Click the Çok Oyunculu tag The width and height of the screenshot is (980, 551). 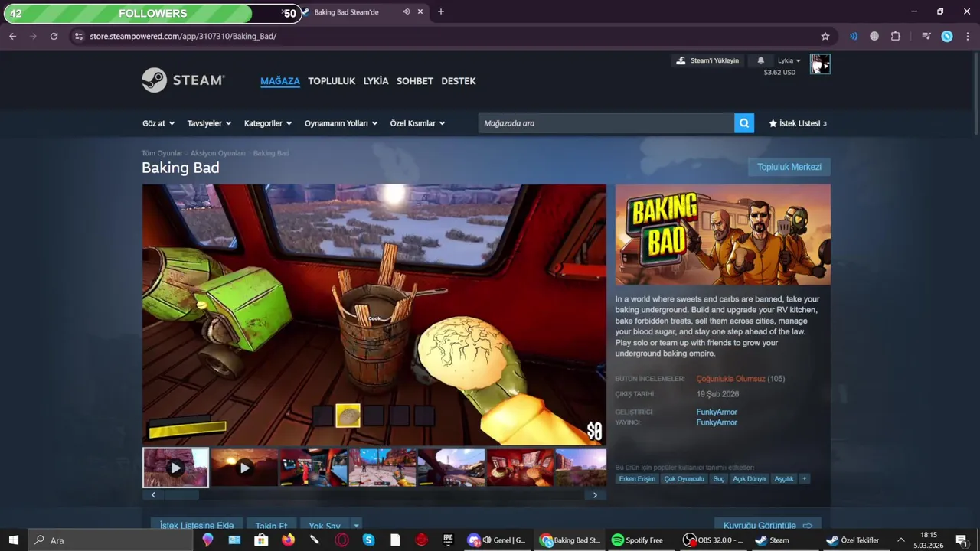click(684, 478)
